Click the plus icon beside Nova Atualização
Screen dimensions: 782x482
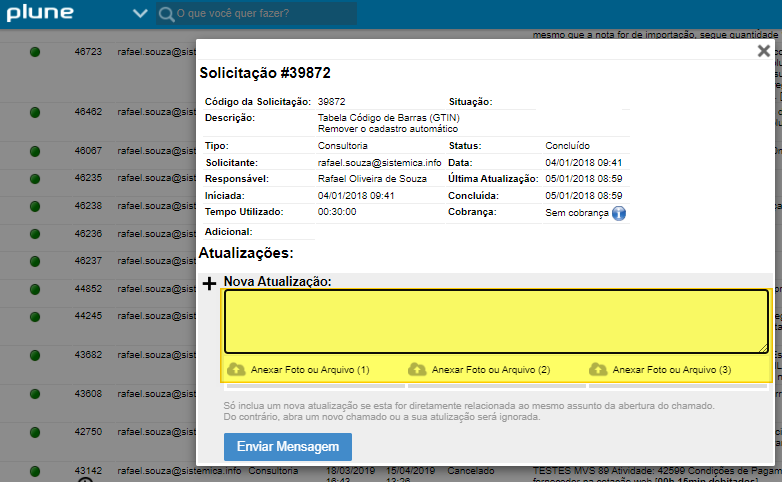209,283
